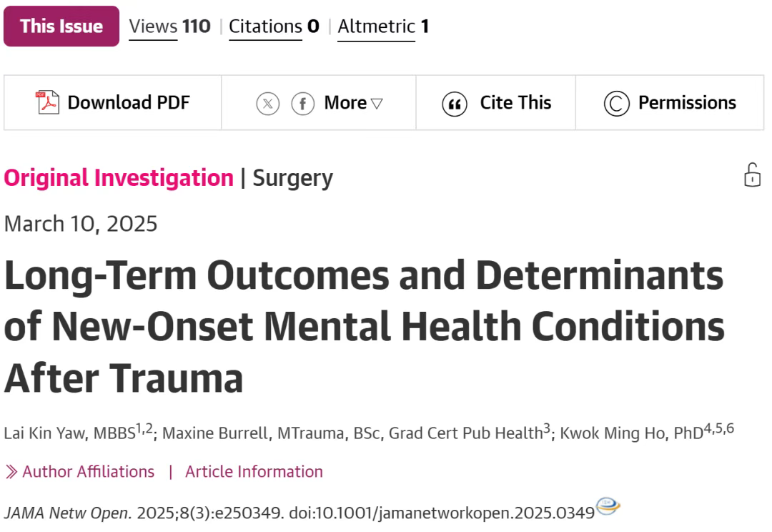Open the Citations metric link
The image size is (772, 532).
tap(274, 26)
